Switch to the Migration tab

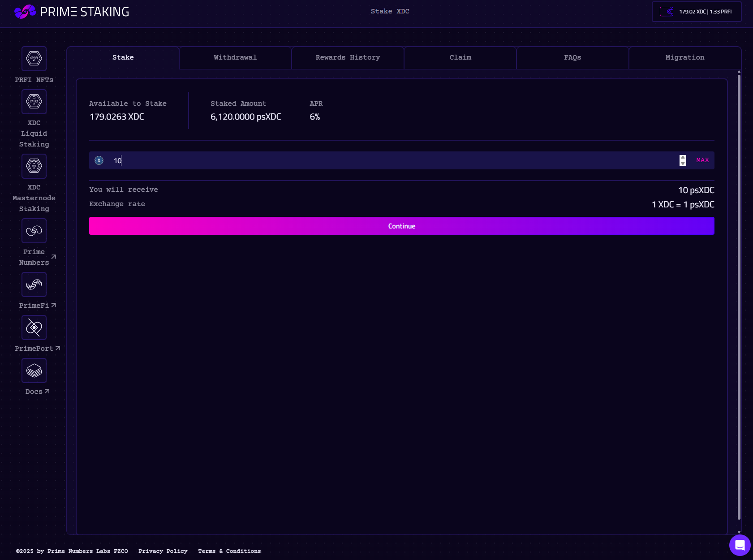tap(685, 58)
